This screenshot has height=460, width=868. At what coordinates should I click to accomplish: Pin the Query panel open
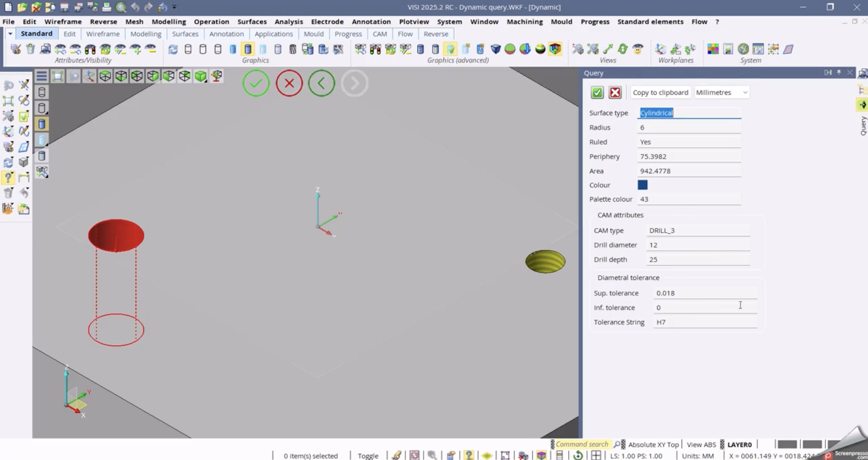coord(839,72)
